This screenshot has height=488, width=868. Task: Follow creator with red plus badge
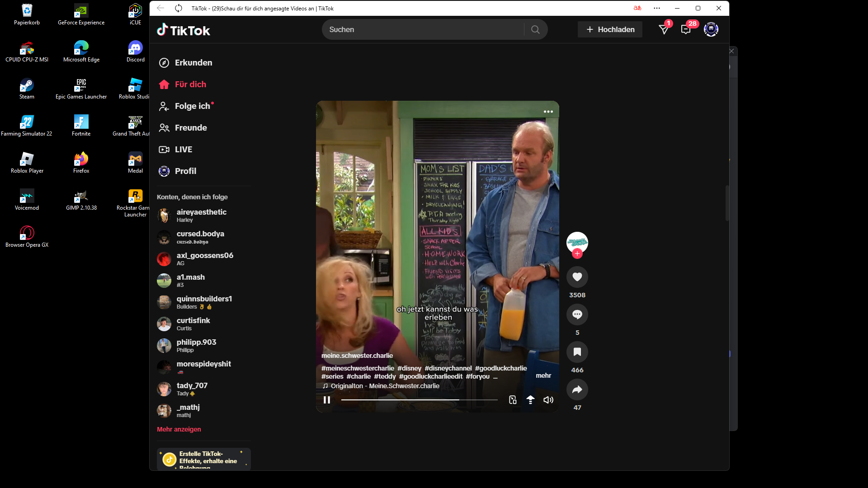pos(577,253)
